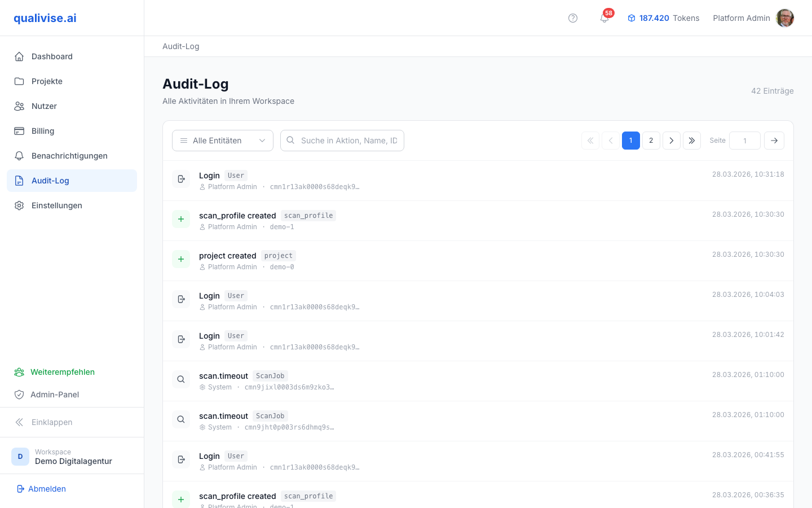The image size is (812, 508).
Task: Click ScanJob tag of cmn9jixl entry
Action: (x=270, y=376)
